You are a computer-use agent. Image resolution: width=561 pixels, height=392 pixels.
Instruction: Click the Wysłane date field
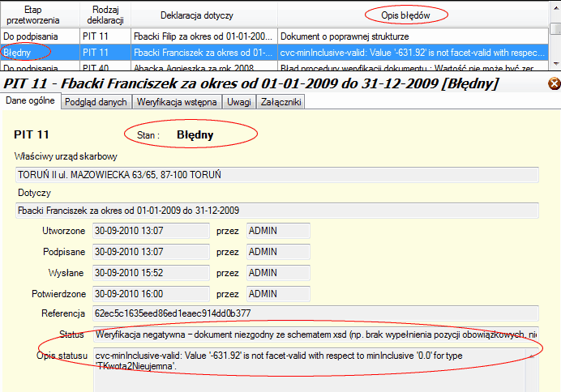click(x=151, y=272)
